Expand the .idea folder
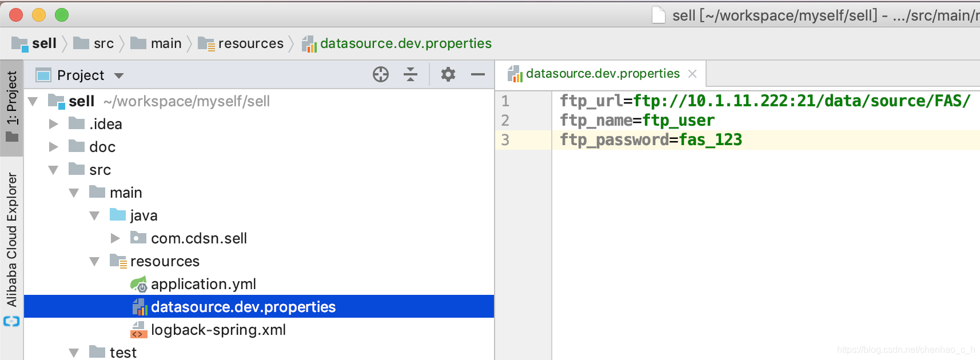The height and width of the screenshot is (360, 980). tap(53, 124)
